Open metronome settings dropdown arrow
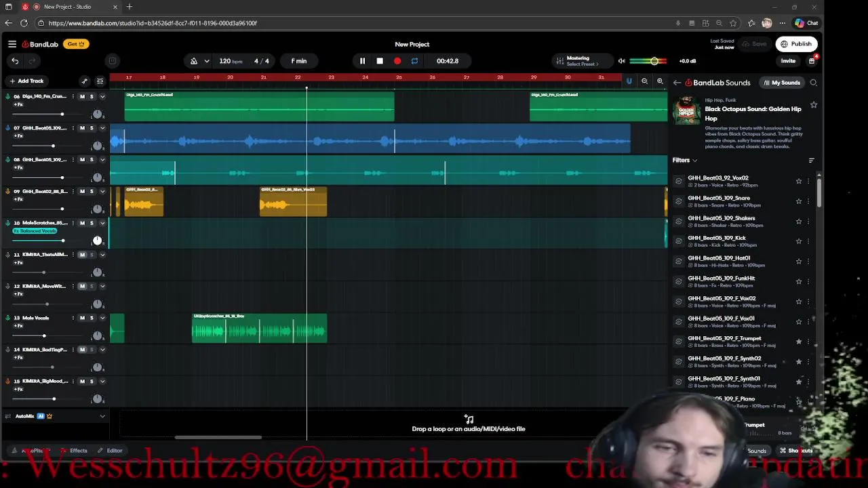This screenshot has width=868, height=488. [x=207, y=61]
